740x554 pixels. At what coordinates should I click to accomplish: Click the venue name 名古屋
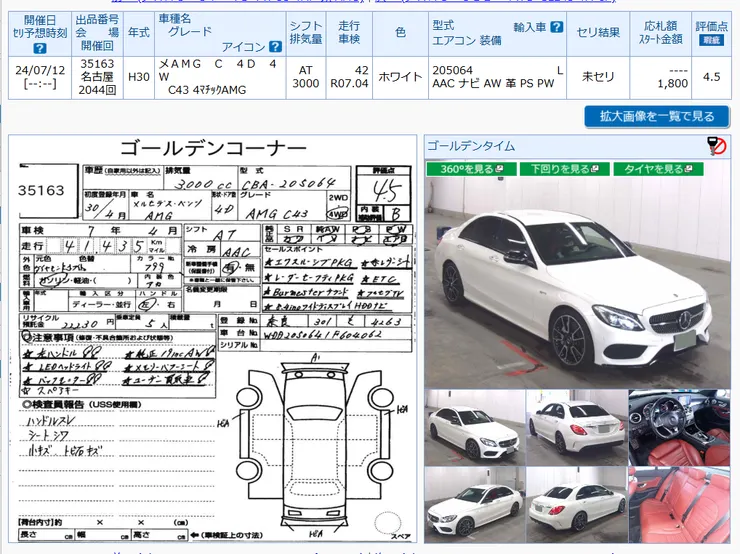pyautogui.click(x=97, y=77)
